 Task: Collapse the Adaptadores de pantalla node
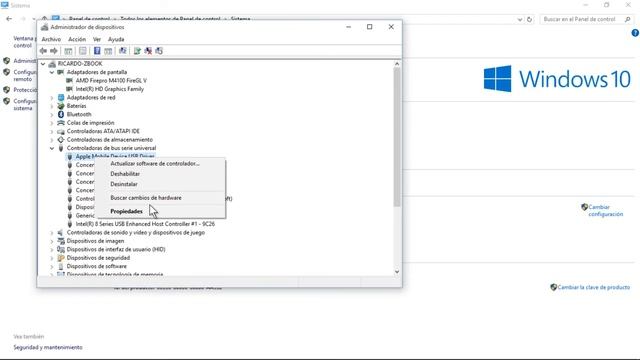(x=52, y=72)
